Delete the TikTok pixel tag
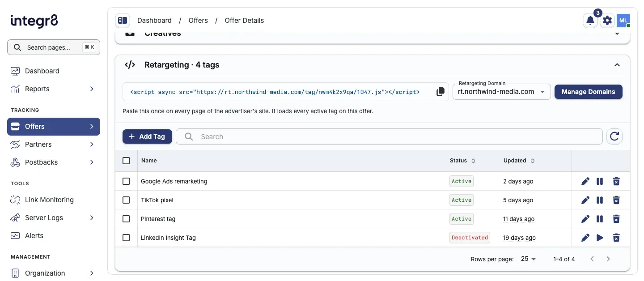 [616, 200]
